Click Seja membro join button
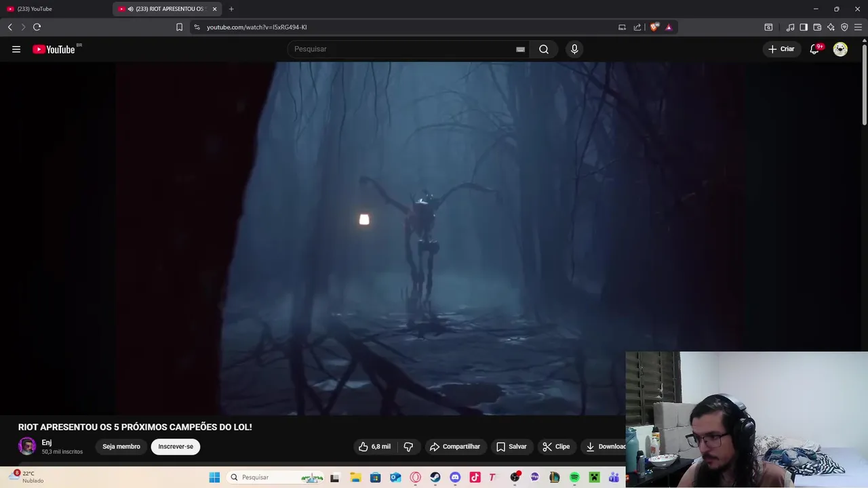 121,447
